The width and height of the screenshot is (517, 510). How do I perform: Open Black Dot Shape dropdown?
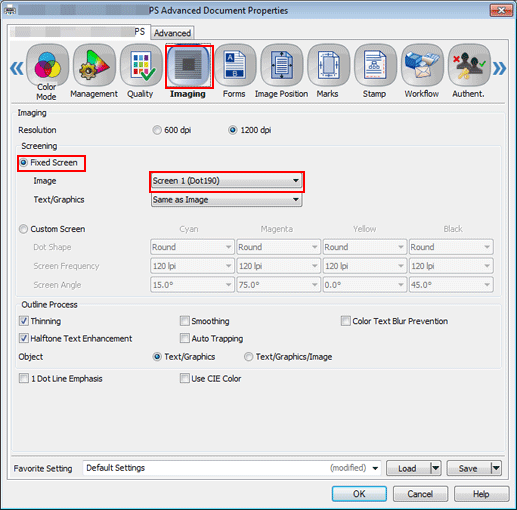451,247
